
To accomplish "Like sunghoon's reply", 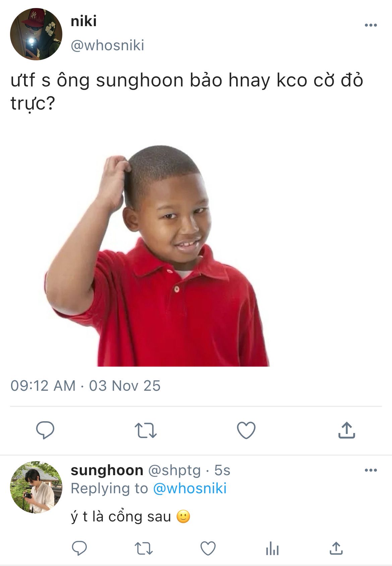I will coord(208,549).
